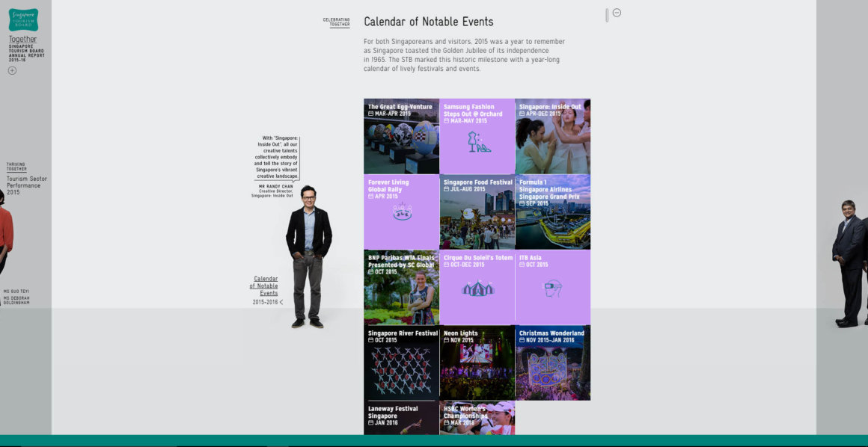The height and width of the screenshot is (447, 868).
Task: Click the VR headset icon in ITB Asia tile
Action: [x=552, y=288]
